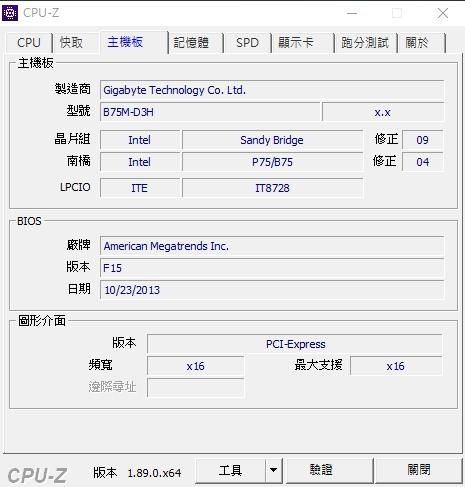The image size is (465, 487).
Task: Click the PCI-Express version field
Action: point(295,344)
